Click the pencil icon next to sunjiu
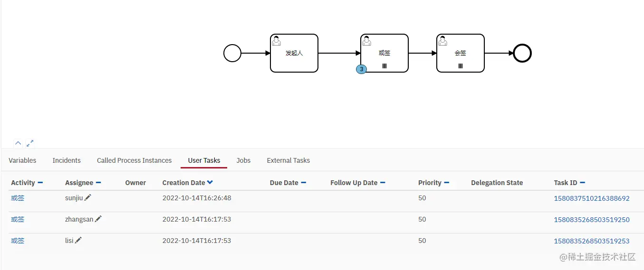Screen dimensions: 644x270 pyautogui.click(x=88, y=198)
